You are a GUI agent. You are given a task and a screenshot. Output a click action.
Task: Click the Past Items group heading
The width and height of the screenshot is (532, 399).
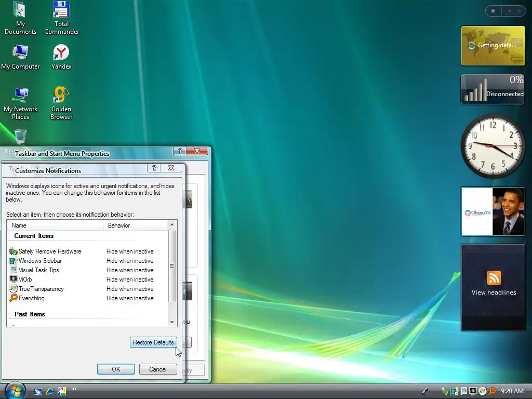point(30,314)
